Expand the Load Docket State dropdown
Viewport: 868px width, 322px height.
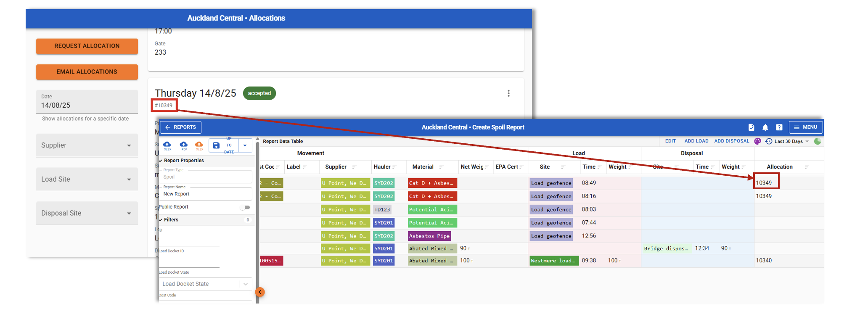pos(246,284)
